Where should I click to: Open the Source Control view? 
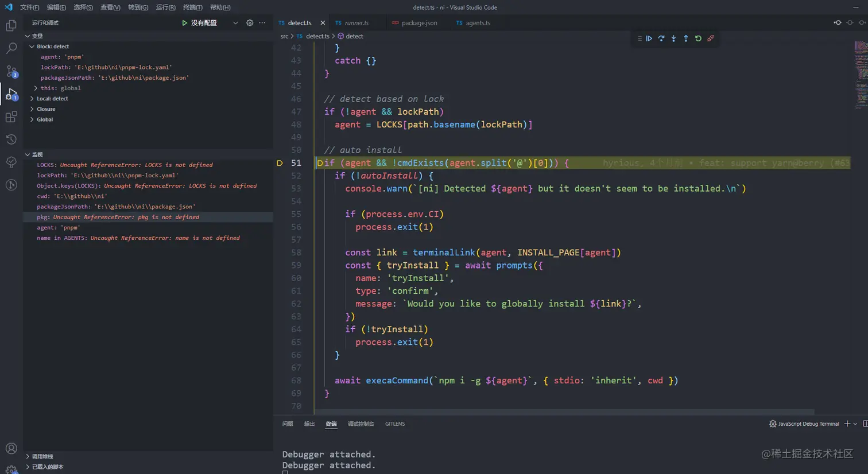tap(11, 71)
